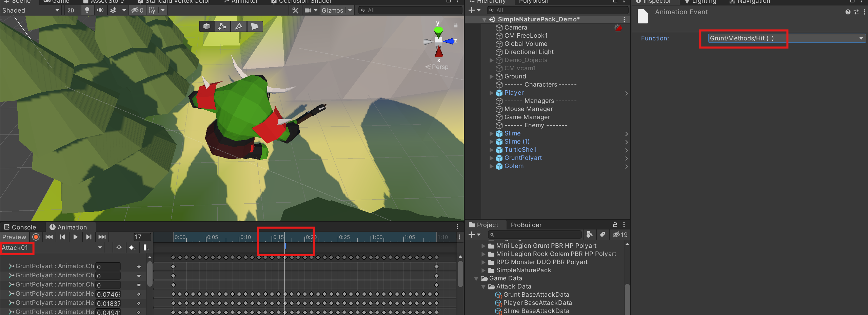Switch projection via the Persp label
This screenshot has width=868, height=315.
click(437, 67)
